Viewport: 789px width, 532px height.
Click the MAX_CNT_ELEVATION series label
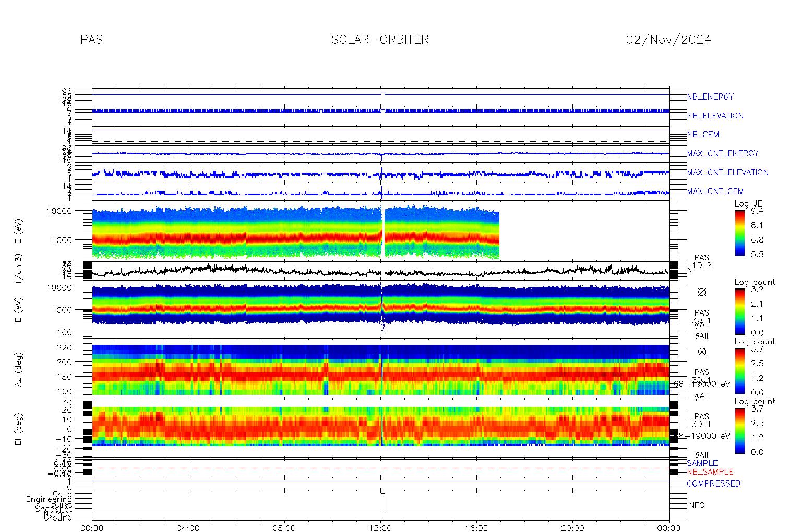[727, 172]
